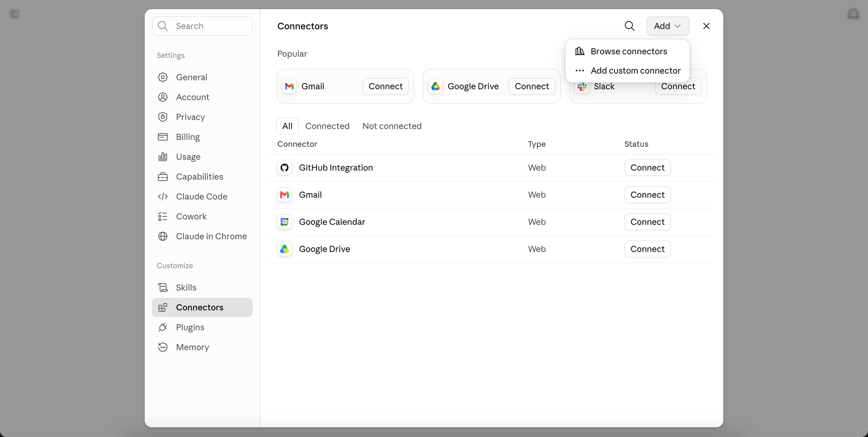Open the Usage section

(202, 157)
